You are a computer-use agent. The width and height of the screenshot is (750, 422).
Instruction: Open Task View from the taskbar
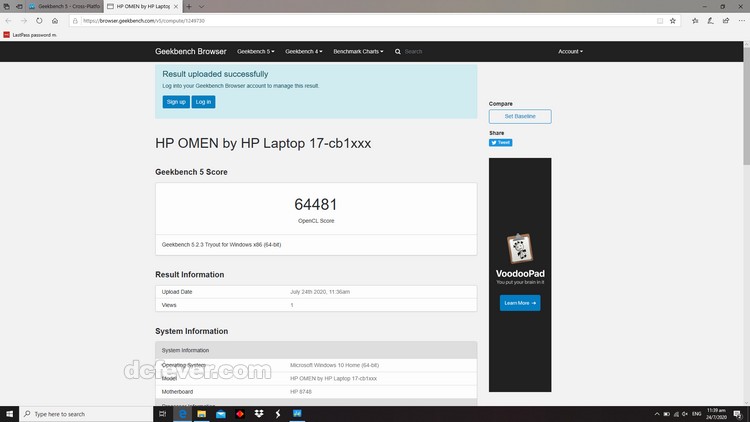(x=163, y=414)
